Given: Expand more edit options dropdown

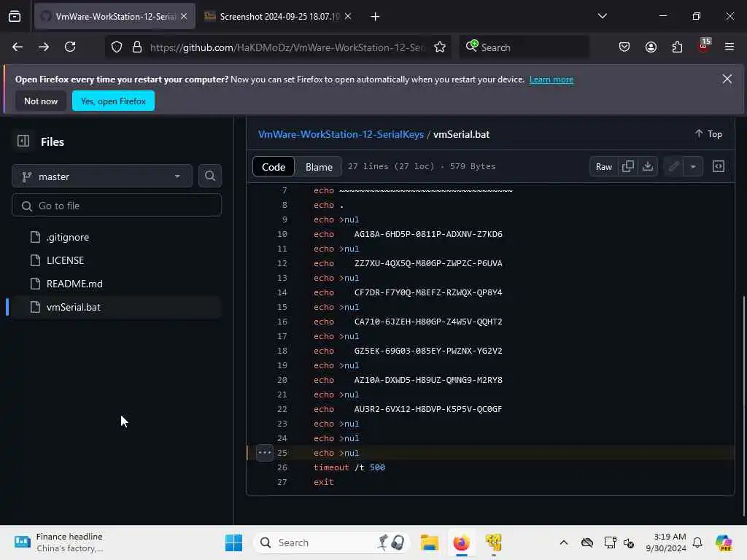Looking at the screenshot, I should coord(693,167).
